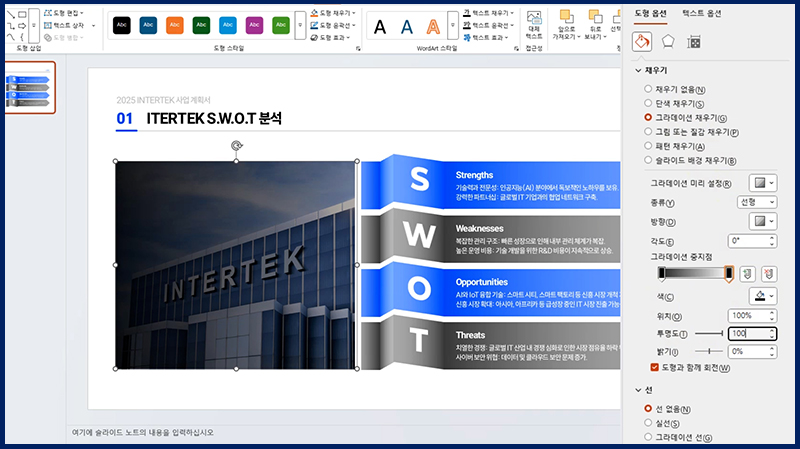The image size is (800, 449).
Task: Apply black fill WordArt style A
Action: (x=380, y=27)
